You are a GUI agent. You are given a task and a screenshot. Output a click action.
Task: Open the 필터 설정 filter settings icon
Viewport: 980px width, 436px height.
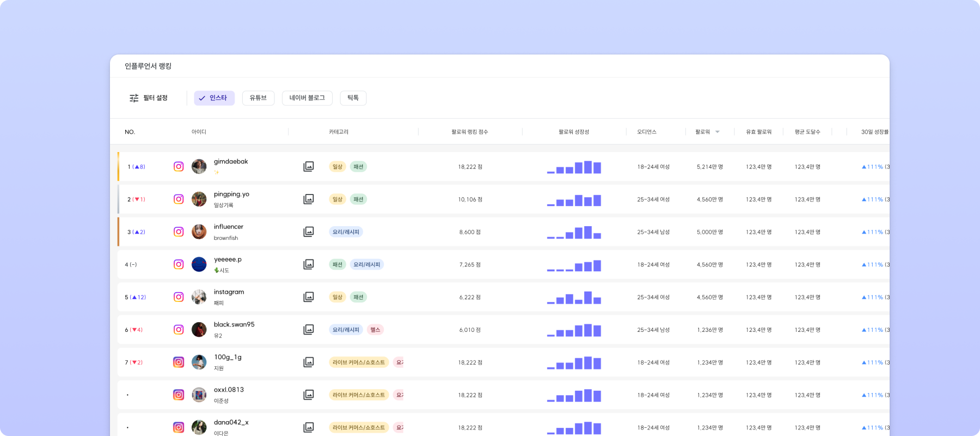click(x=134, y=98)
